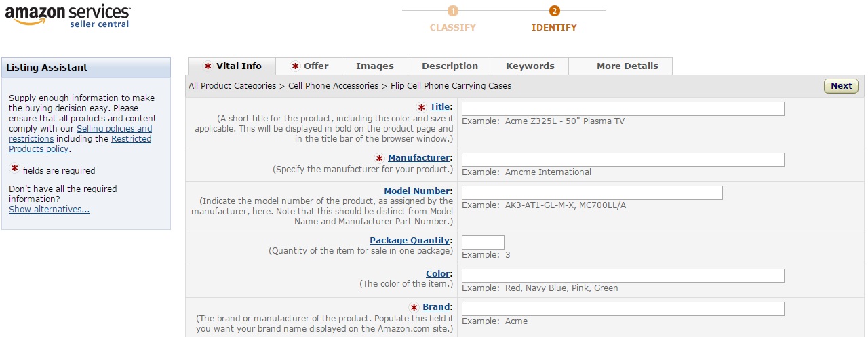Open the Package Quantity label link
The width and height of the screenshot is (868, 337).
point(410,241)
